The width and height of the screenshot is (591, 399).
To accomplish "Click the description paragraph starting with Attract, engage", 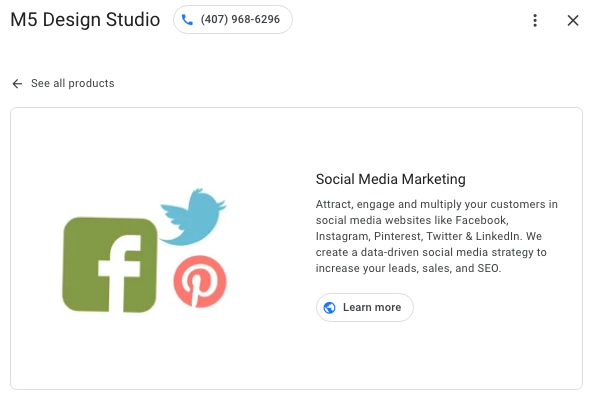I will coord(436,236).
